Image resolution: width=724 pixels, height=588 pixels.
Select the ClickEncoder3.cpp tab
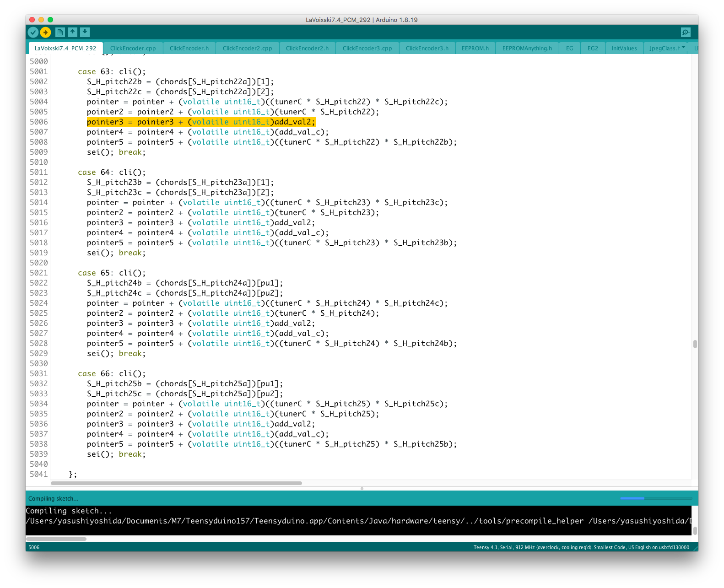click(x=367, y=48)
